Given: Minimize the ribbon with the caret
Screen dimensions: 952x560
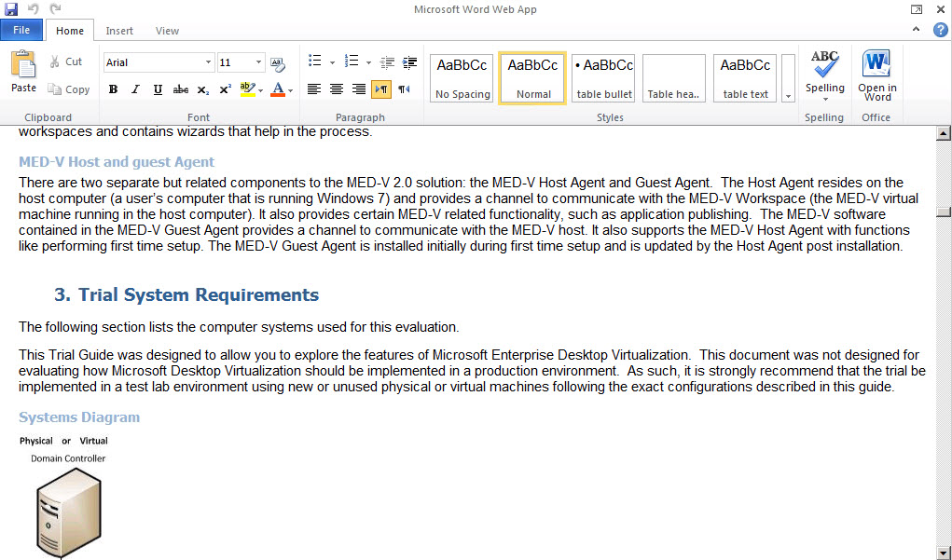Looking at the screenshot, I should tap(917, 29).
